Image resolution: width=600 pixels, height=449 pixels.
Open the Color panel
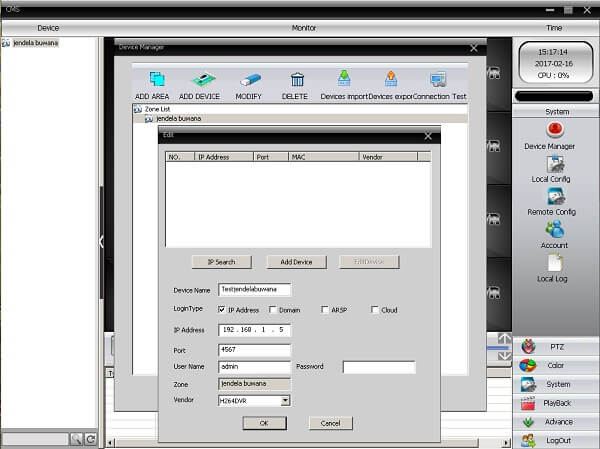pyautogui.click(x=555, y=366)
